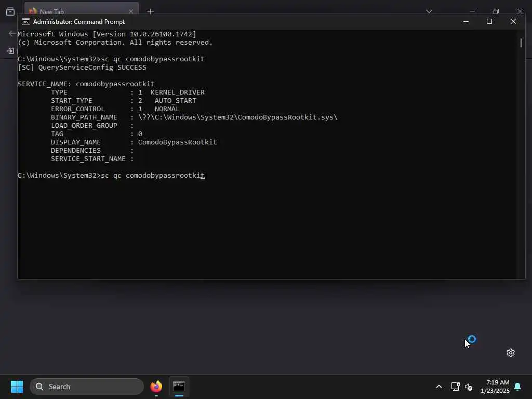Minimize the Command Prompt window
This screenshot has height=399, width=532.
tap(466, 22)
